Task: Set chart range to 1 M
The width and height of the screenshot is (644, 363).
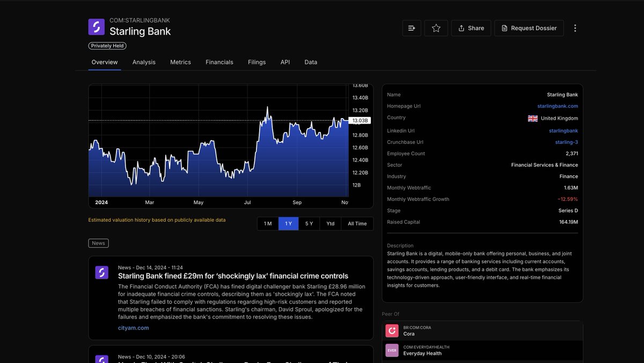Action: point(268,223)
